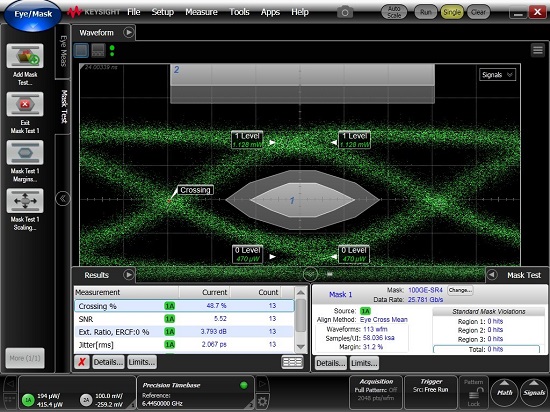Click the Add Mask Test icon
550x412 pixels.
tap(25, 56)
